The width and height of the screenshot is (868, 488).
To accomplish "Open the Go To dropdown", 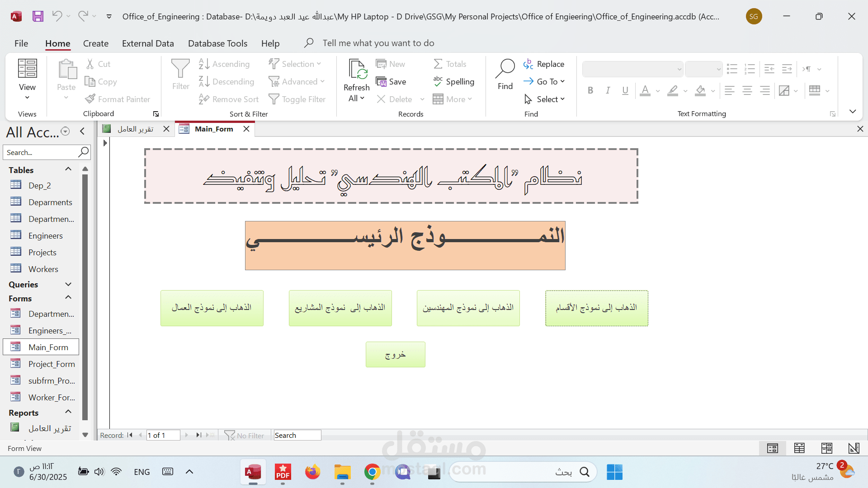I will (544, 82).
